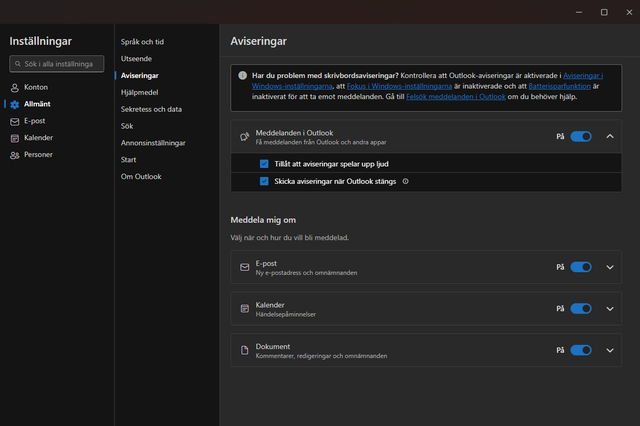This screenshot has width=640, height=426.
Task: Expand the E-post notification options
Action: [610, 267]
